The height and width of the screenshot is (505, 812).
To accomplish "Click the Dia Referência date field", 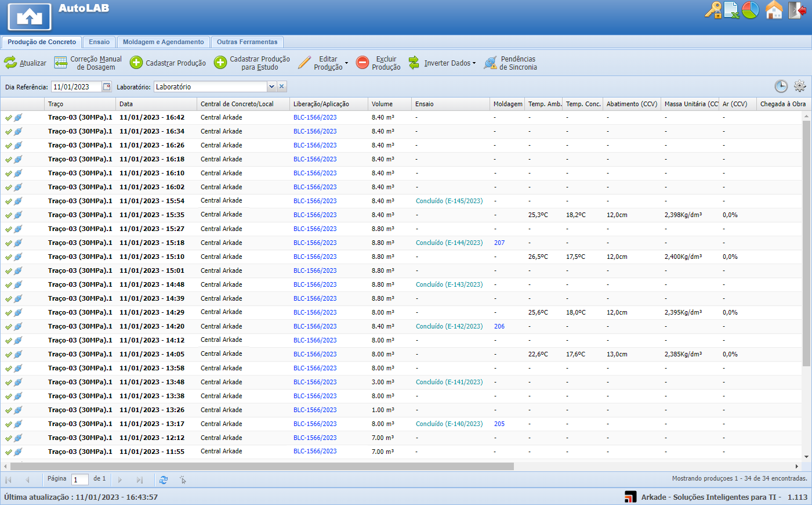I will click(x=77, y=86).
